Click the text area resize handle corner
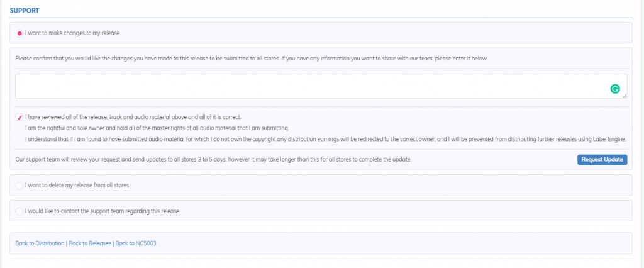 [625, 96]
